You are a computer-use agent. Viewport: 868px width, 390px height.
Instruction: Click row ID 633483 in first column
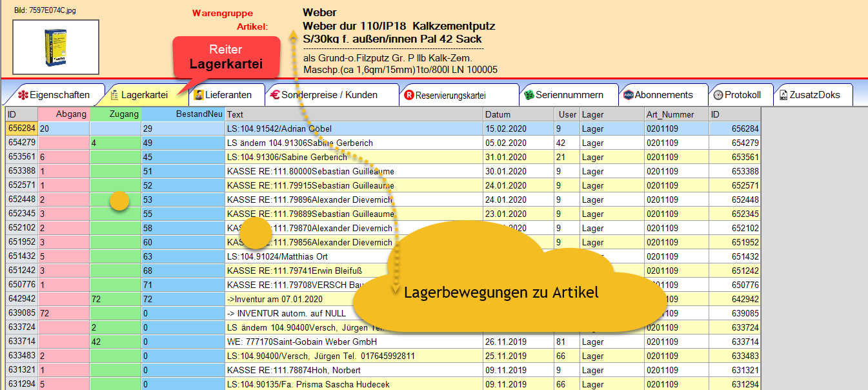click(22, 355)
